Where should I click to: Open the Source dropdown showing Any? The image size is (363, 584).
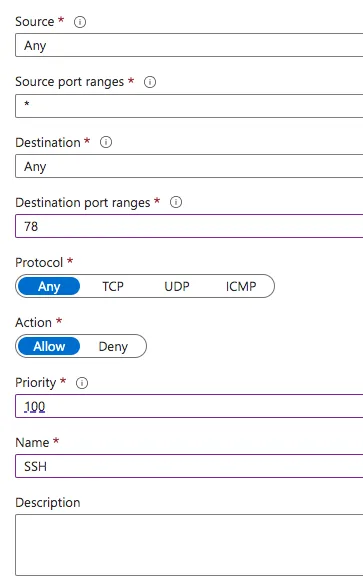coord(189,45)
